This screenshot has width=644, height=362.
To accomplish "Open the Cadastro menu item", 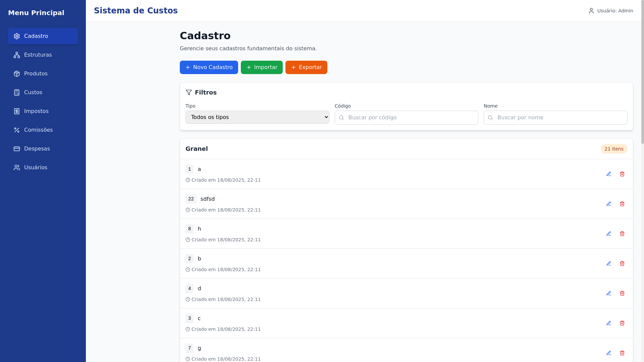I will (x=43, y=36).
